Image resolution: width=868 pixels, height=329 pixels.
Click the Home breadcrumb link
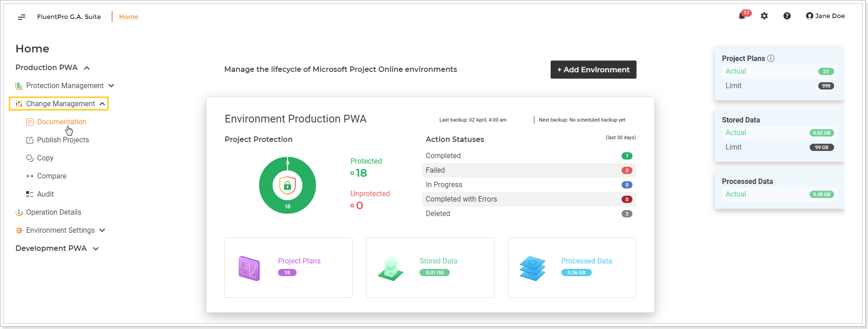(x=129, y=17)
